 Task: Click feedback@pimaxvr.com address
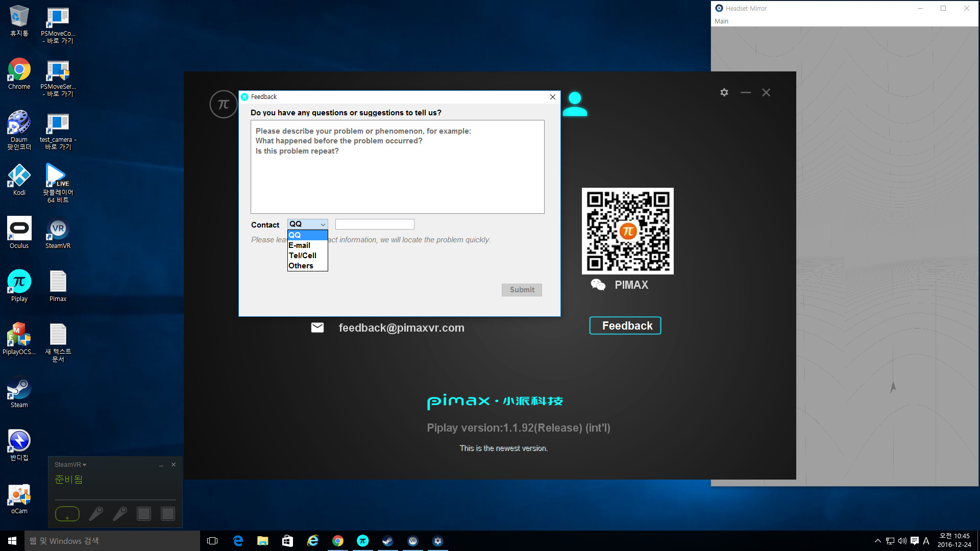[401, 328]
